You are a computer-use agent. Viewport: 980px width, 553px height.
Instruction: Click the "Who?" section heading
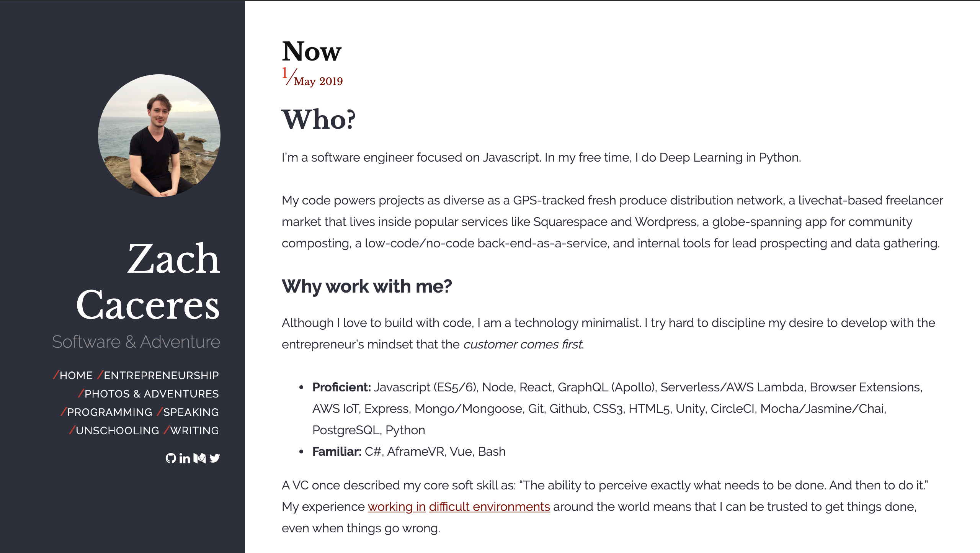(x=318, y=119)
